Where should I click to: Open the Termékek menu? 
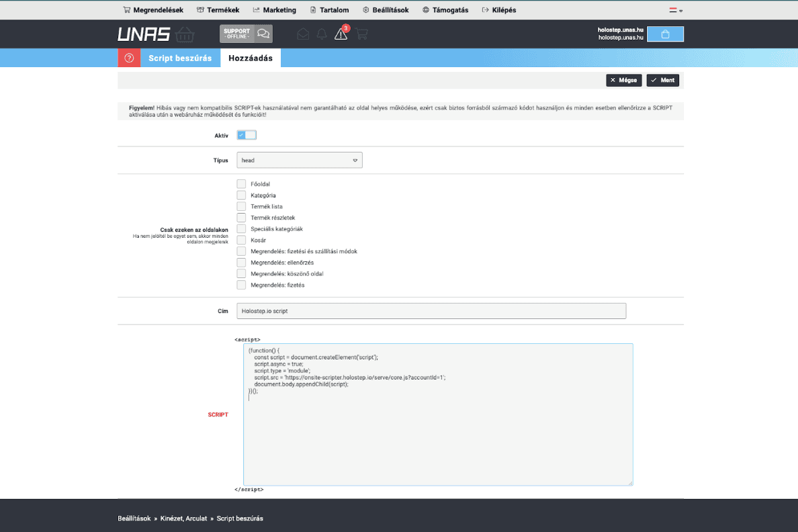218,10
